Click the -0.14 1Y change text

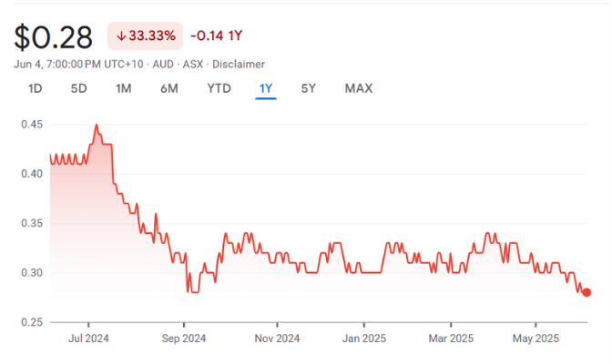(216, 36)
